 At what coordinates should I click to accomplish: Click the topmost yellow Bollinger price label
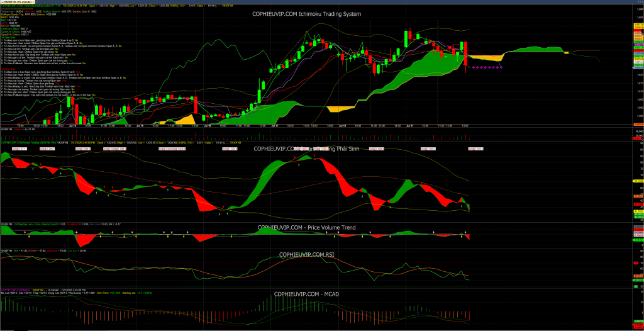639,25
